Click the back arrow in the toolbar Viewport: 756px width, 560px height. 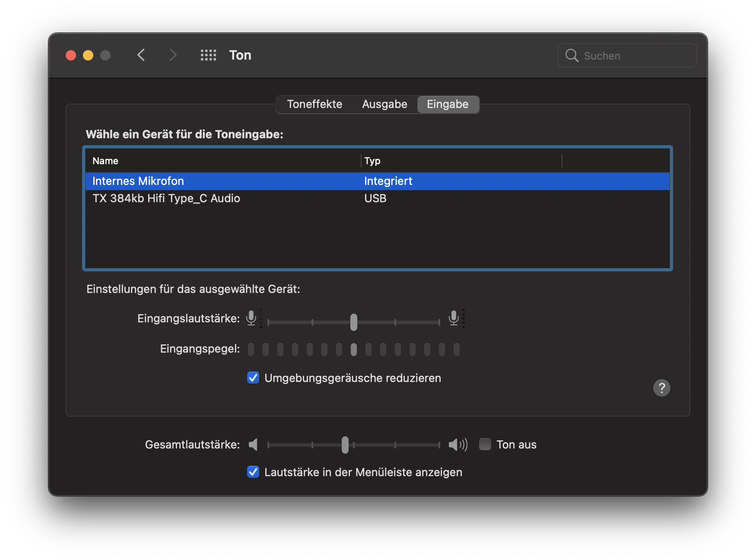141,55
